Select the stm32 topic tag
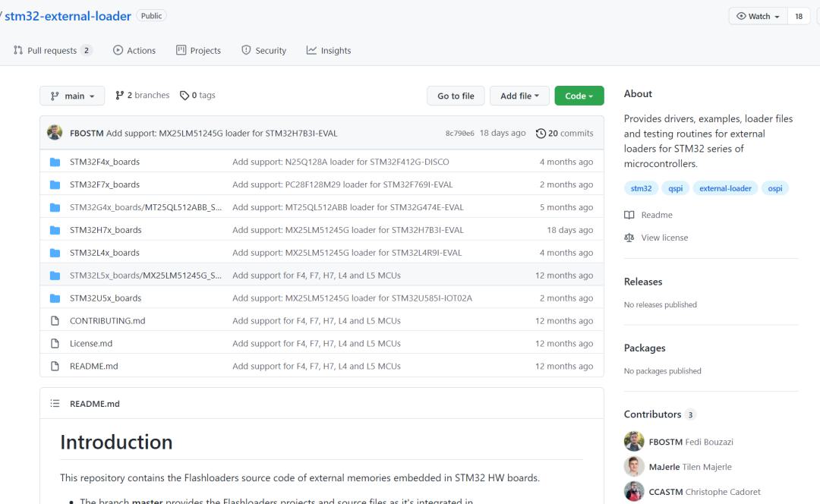 click(x=641, y=188)
